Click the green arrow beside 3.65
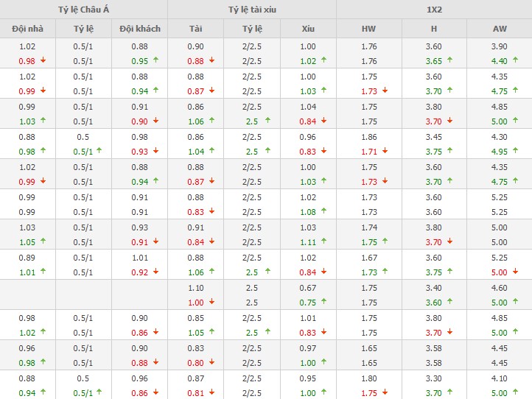Image resolution: width=532 pixels, height=399 pixels. point(449,61)
